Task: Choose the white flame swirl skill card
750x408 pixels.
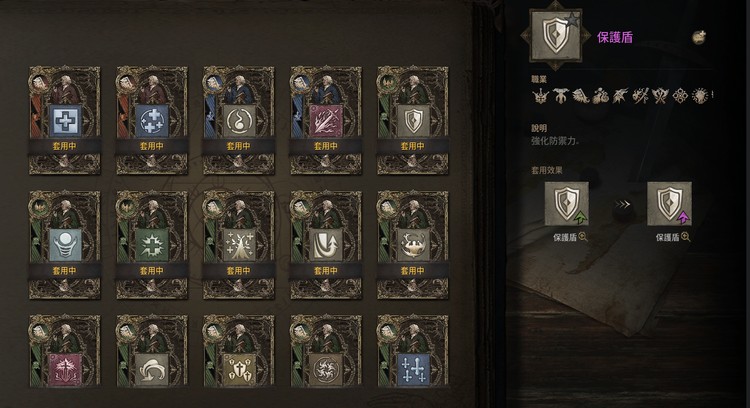Action: tap(239, 120)
